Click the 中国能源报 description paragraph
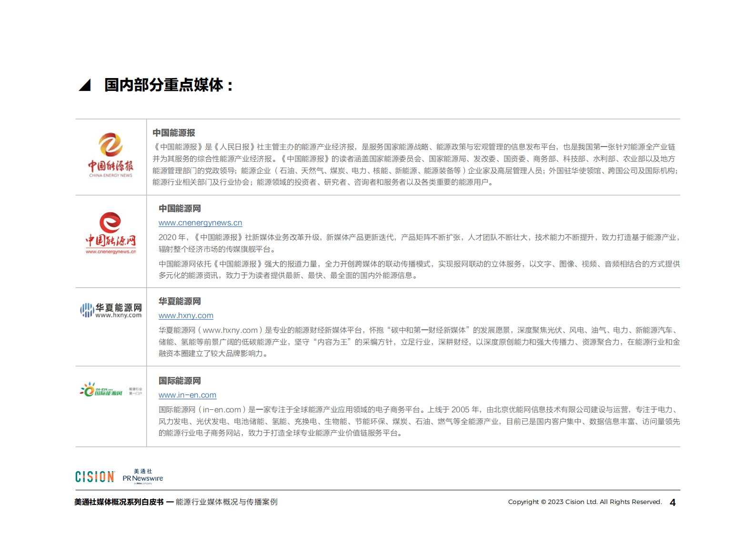This screenshot has height=544, width=756. coord(415,165)
